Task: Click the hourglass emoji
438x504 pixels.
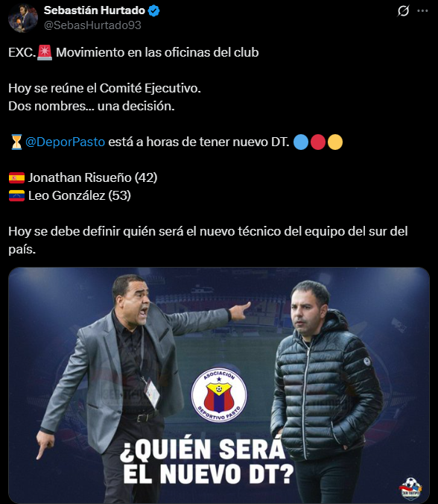Action: click(16, 142)
